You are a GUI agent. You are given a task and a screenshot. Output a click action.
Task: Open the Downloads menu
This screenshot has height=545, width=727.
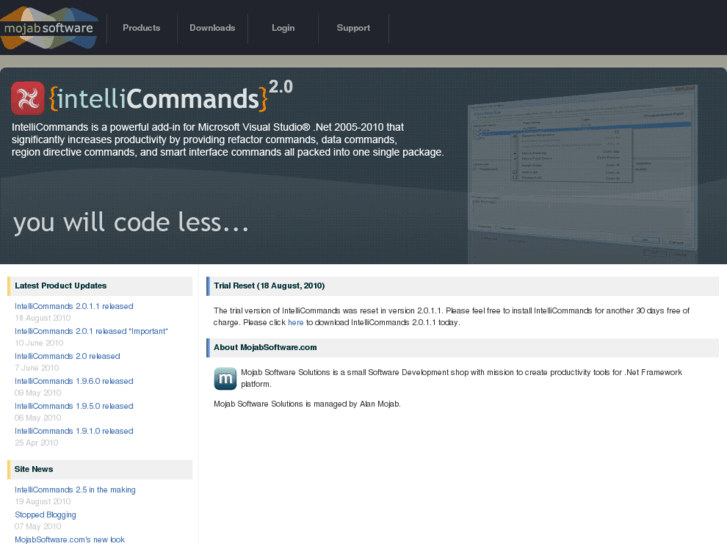tap(212, 28)
